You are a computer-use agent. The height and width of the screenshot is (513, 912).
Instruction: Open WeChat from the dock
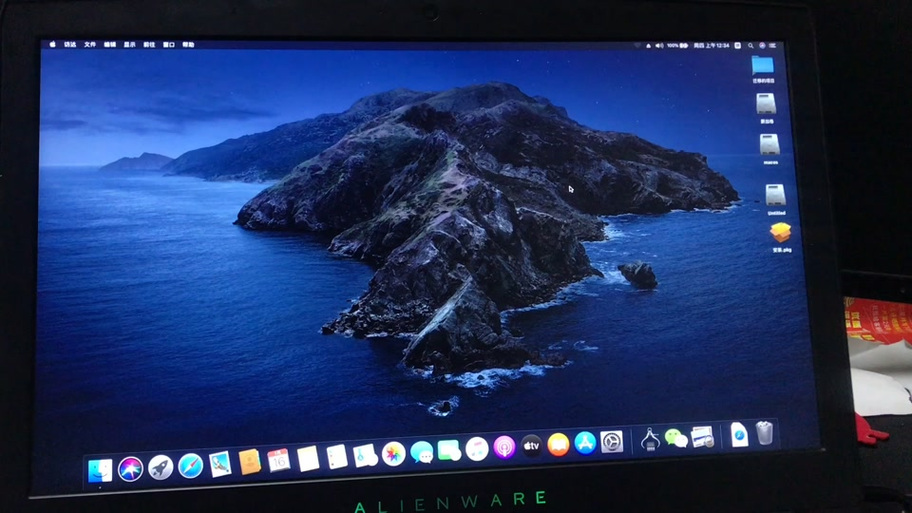676,437
